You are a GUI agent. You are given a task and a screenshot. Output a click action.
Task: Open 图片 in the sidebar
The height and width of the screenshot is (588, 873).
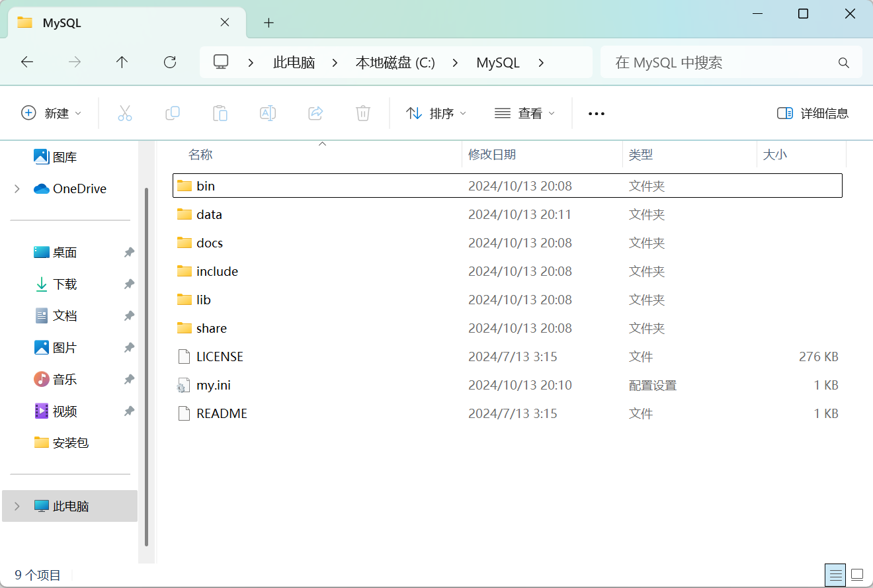56,348
